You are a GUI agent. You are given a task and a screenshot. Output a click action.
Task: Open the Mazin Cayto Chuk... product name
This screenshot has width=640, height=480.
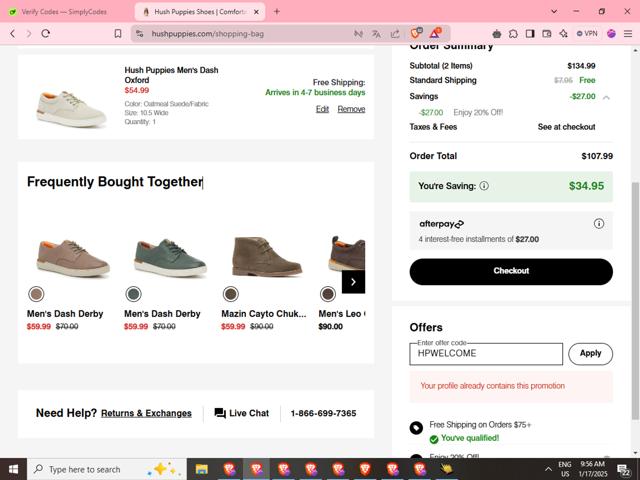click(x=264, y=314)
